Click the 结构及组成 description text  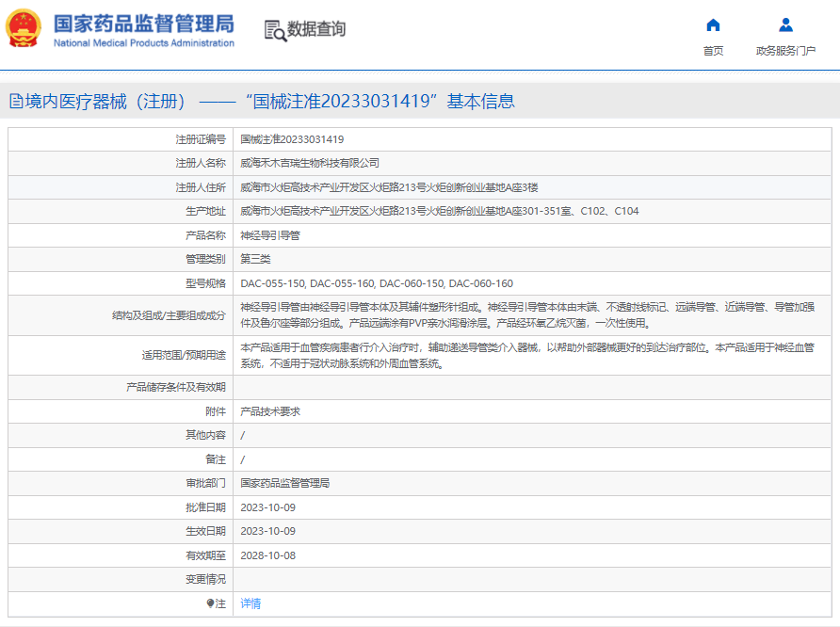[x=527, y=314]
